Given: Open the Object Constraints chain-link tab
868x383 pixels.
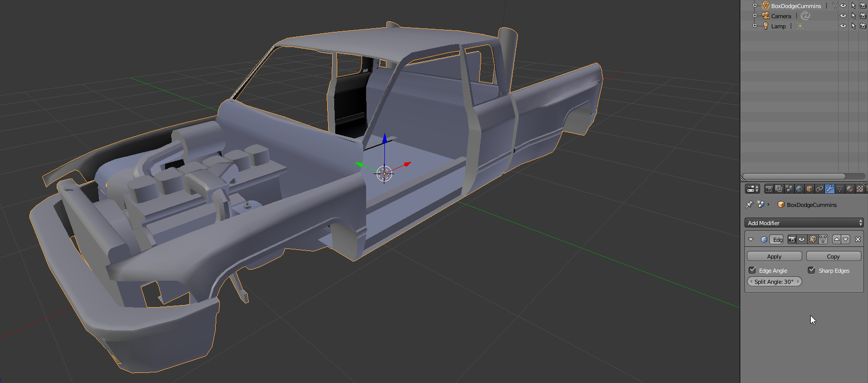Looking at the screenshot, I should click(819, 189).
